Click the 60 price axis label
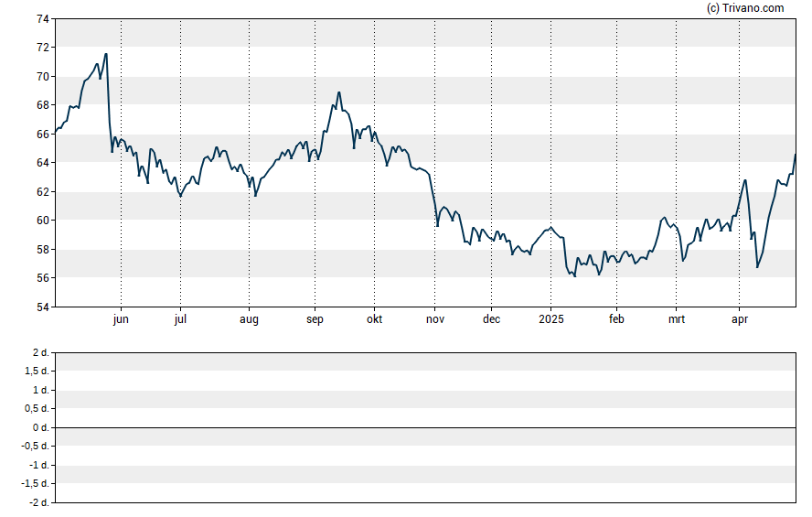 [42, 221]
